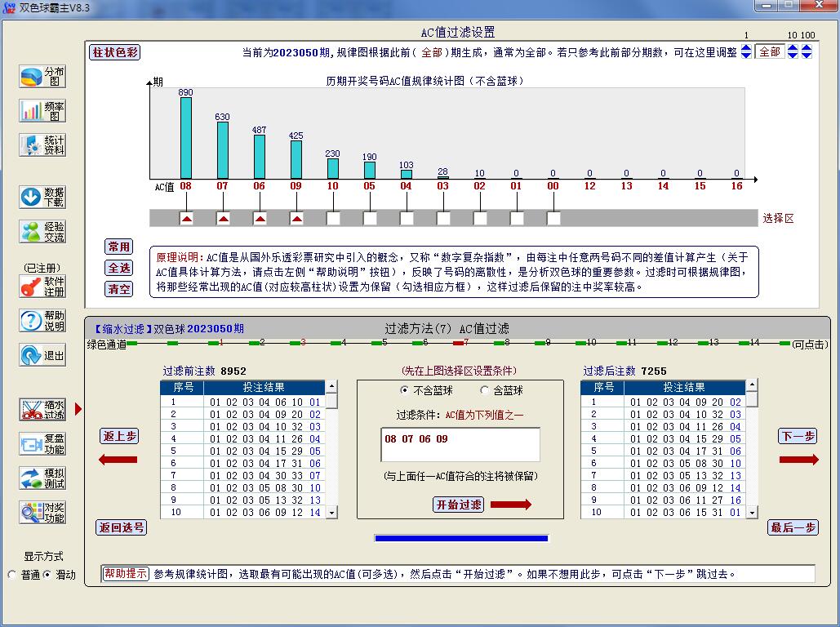Click the 柱状色彩 bar color button
The image size is (840, 627).
(114, 52)
